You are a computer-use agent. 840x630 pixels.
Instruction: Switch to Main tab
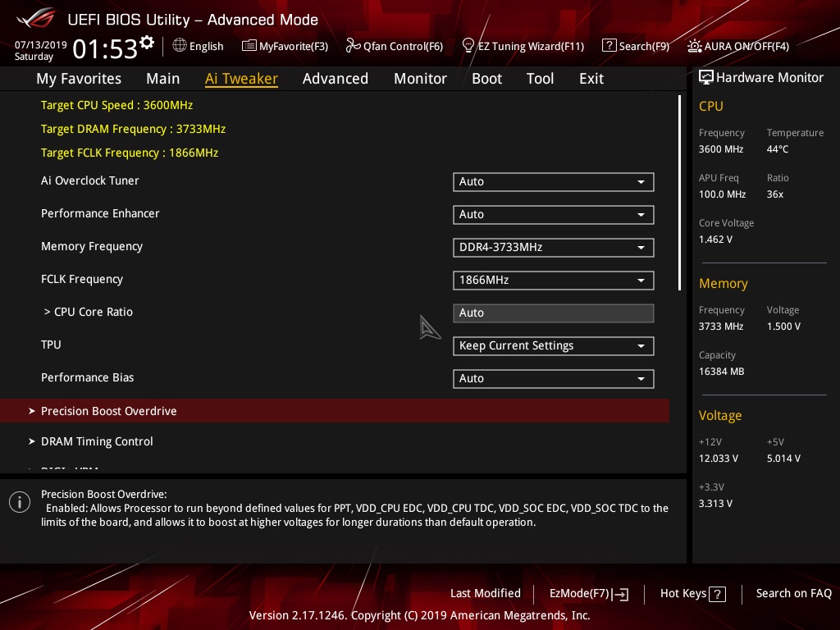[x=163, y=79]
